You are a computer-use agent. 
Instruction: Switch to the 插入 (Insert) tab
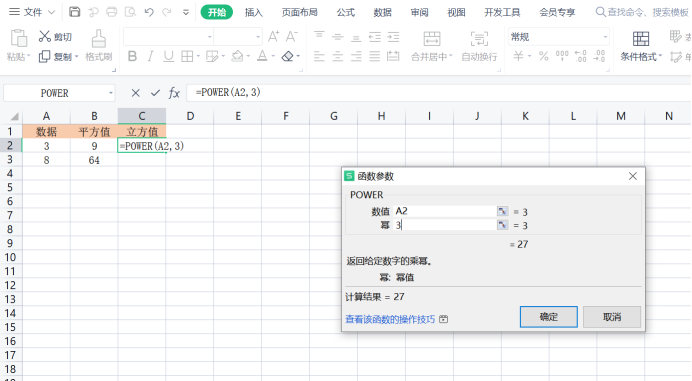click(254, 12)
